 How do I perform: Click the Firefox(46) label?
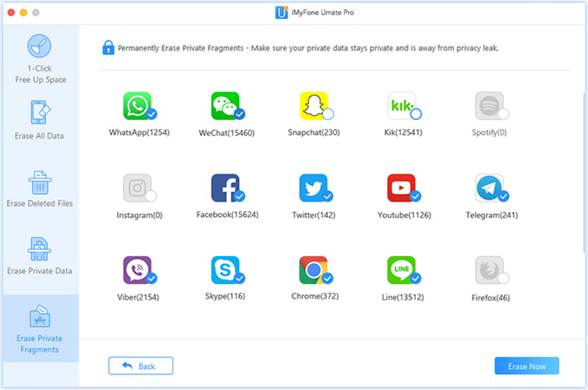pyautogui.click(x=491, y=297)
